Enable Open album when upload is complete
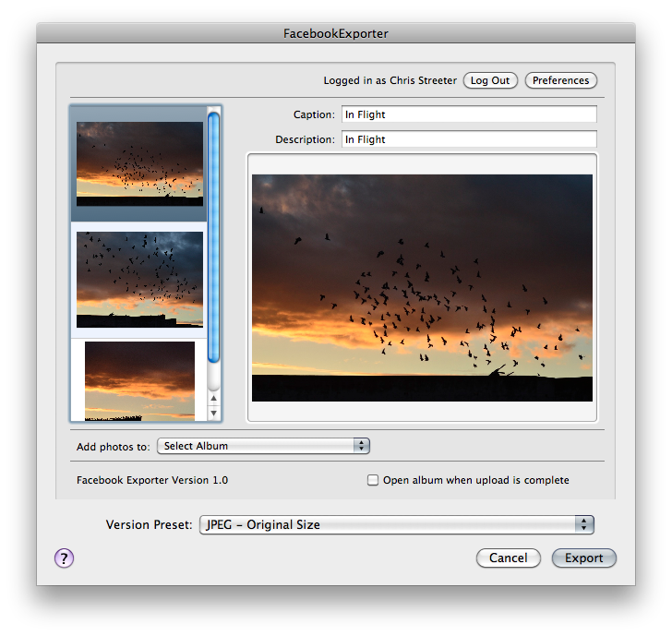Screen dimensions: 672x636 [x=373, y=480]
